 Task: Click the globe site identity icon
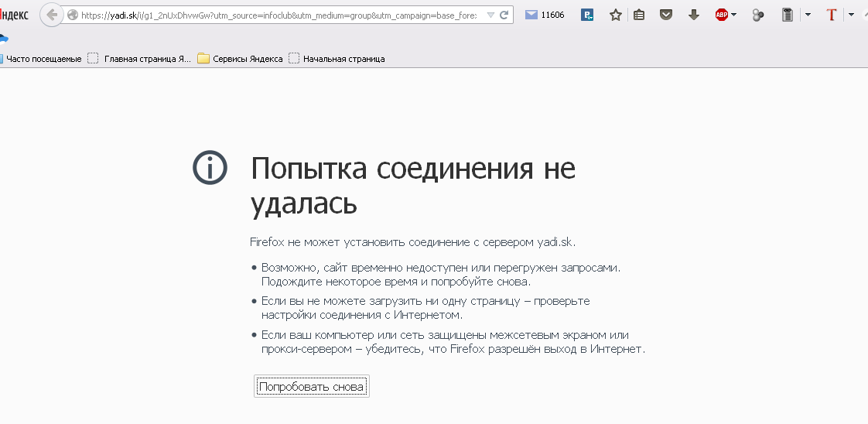pyautogui.click(x=72, y=15)
